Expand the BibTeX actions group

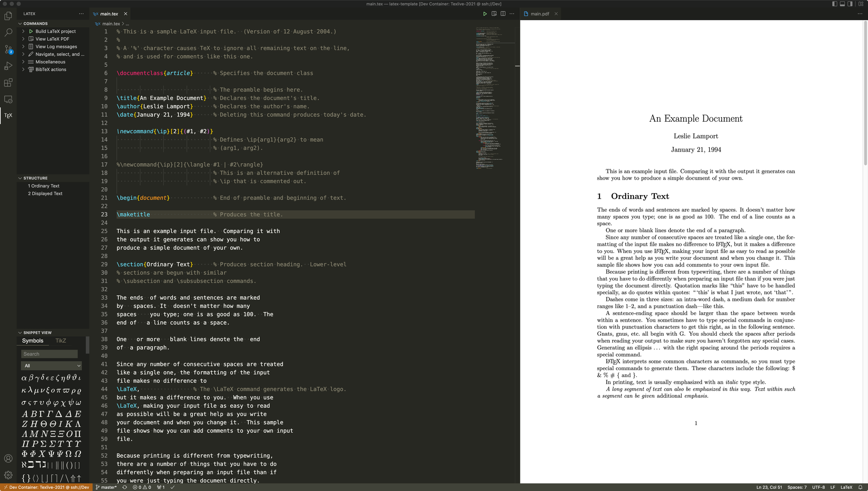50,69
